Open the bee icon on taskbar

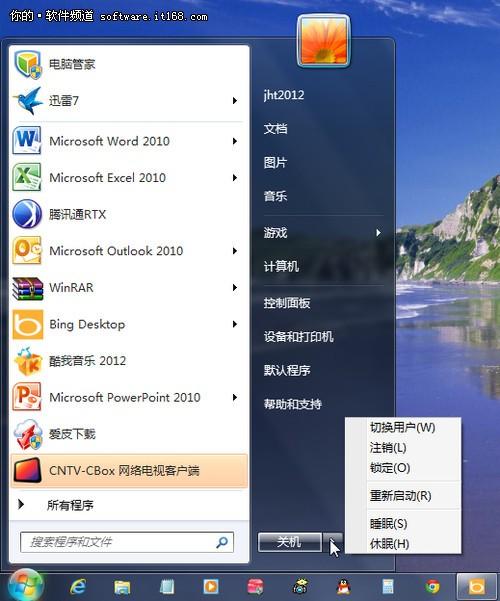[x=300, y=586]
